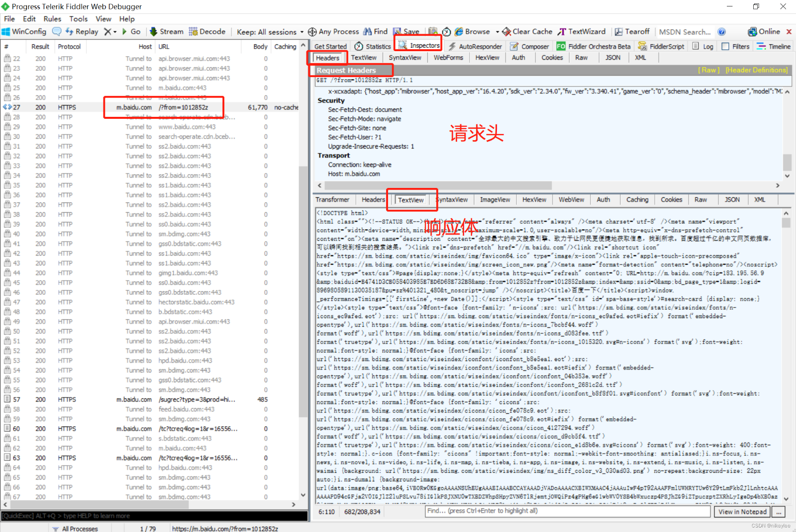The height and width of the screenshot is (532, 796).
Task: Select the response ImageView tab
Action: pyautogui.click(x=495, y=199)
